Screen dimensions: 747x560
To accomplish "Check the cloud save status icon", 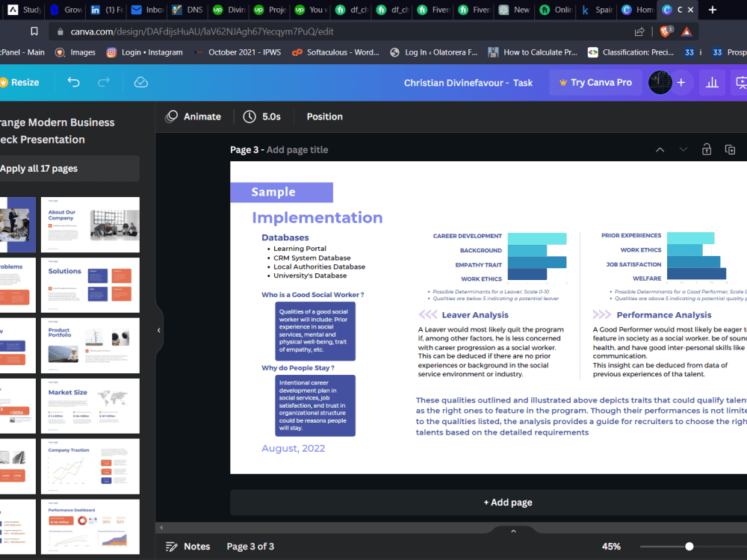I will 141,82.
